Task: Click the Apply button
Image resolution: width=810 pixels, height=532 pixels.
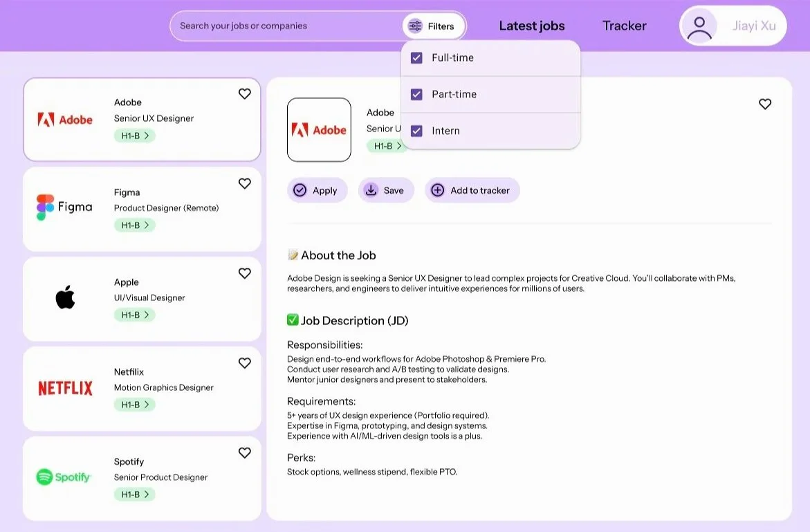Action: (x=317, y=190)
